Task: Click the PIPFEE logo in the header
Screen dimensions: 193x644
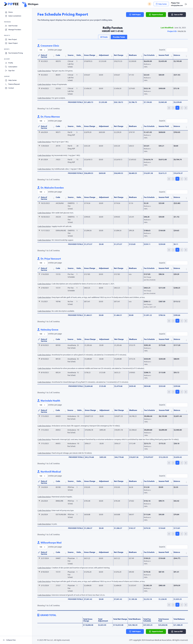Action: (x=11, y=4)
